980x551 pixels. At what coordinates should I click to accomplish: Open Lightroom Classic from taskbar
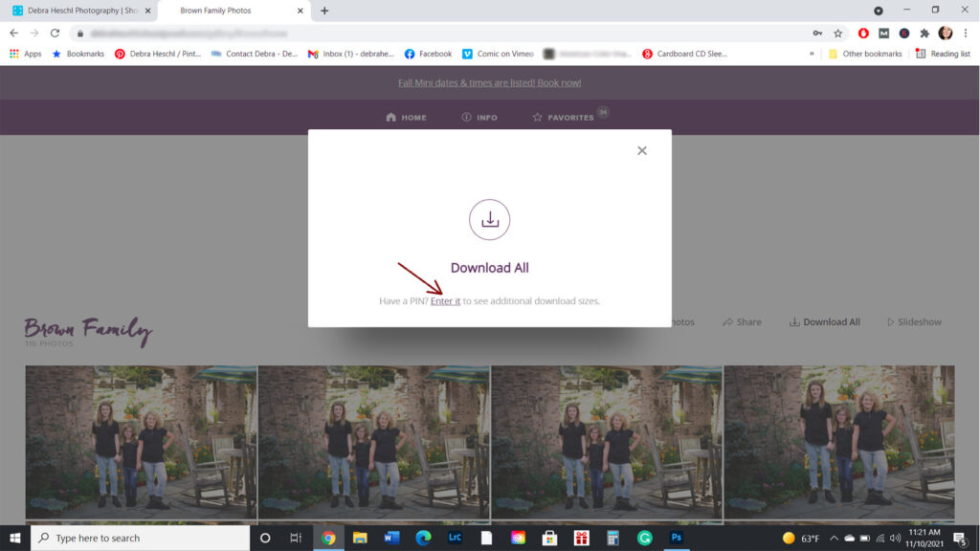click(x=455, y=538)
